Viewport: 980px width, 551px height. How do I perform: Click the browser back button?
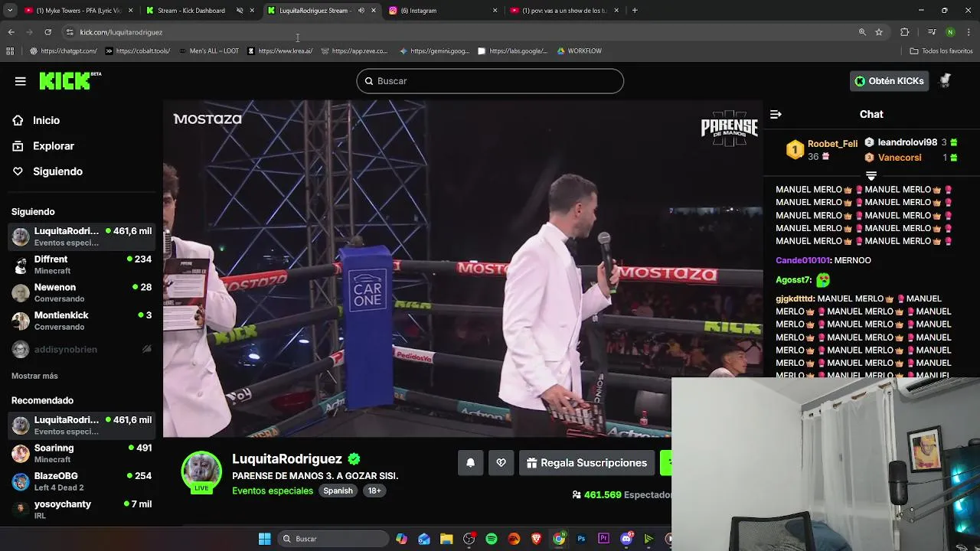click(x=11, y=32)
